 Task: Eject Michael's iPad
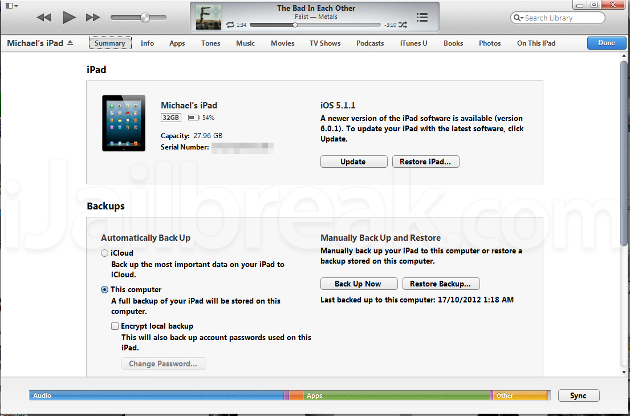70,43
